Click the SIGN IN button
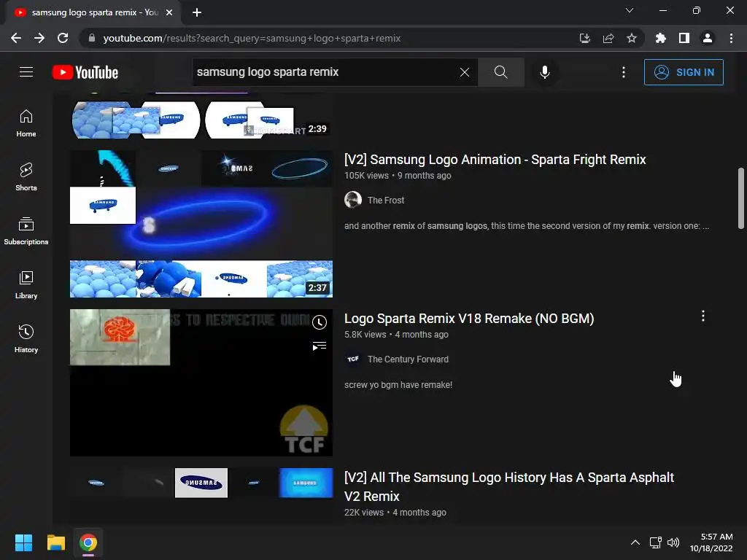The image size is (747, 560). (x=684, y=72)
